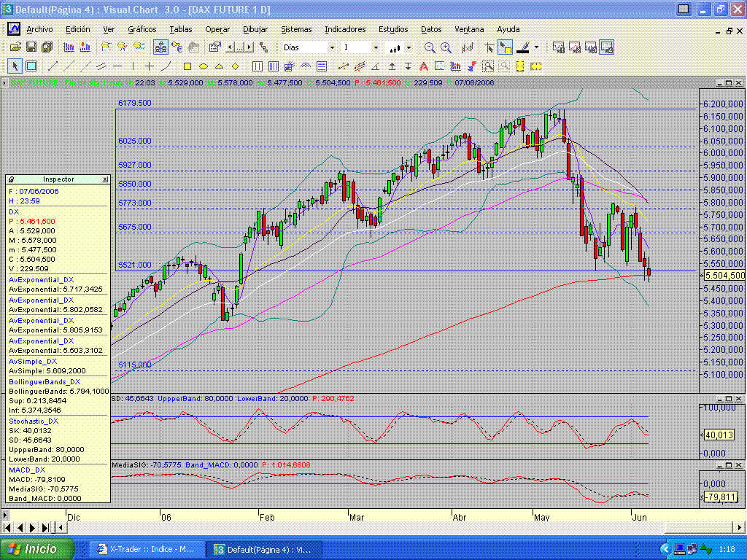Viewport: 747px width, 560px height.
Task: Jump to last bar navigation button
Action: (x=46, y=527)
